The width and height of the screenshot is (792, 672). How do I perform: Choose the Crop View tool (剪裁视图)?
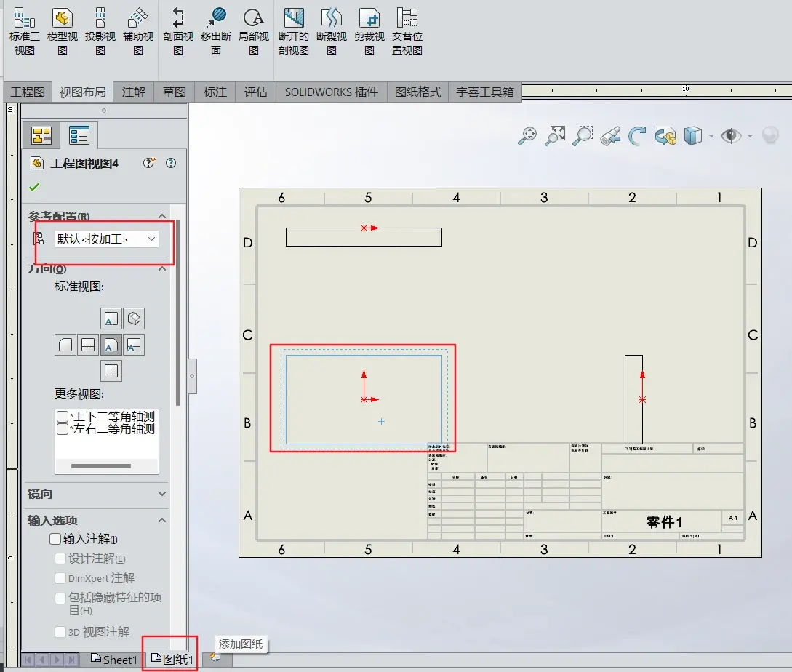tap(369, 31)
